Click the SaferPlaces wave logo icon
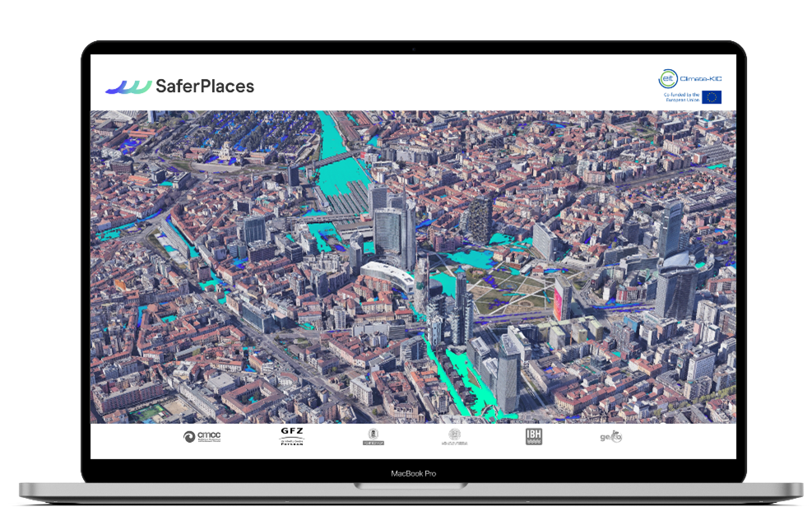 128,86
